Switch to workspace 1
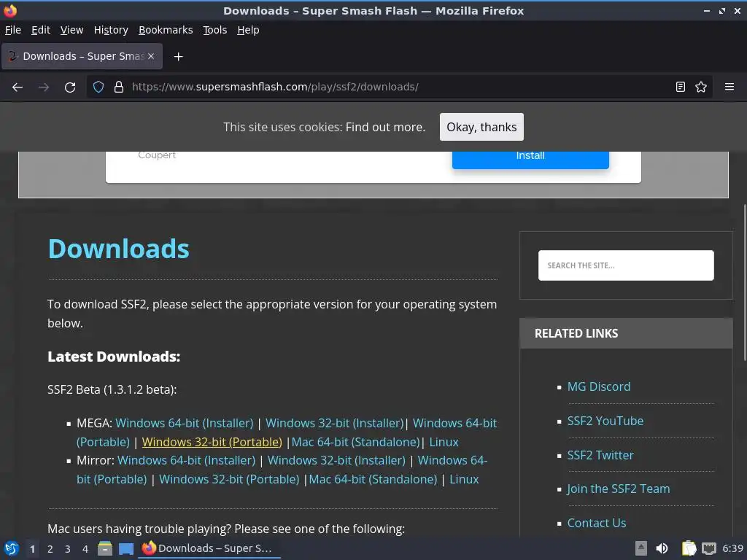This screenshot has width=747, height=560. coord(32,549)
